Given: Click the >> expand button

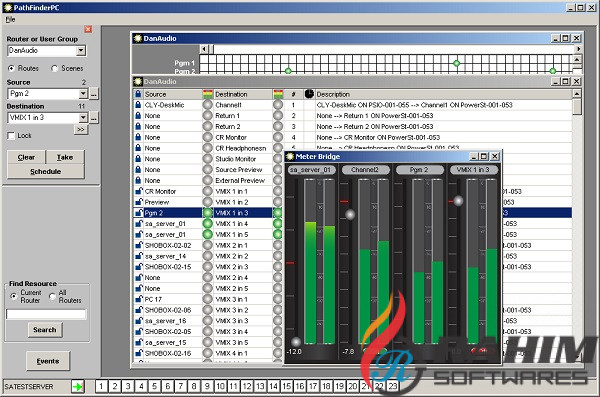Looking at the screenshot, I should [81, 129].
